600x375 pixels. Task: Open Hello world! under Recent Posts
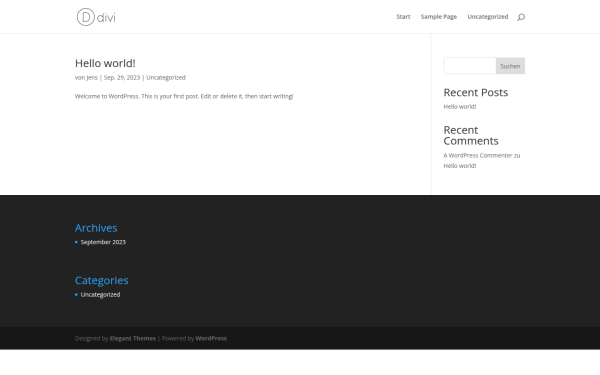point(460,107)
